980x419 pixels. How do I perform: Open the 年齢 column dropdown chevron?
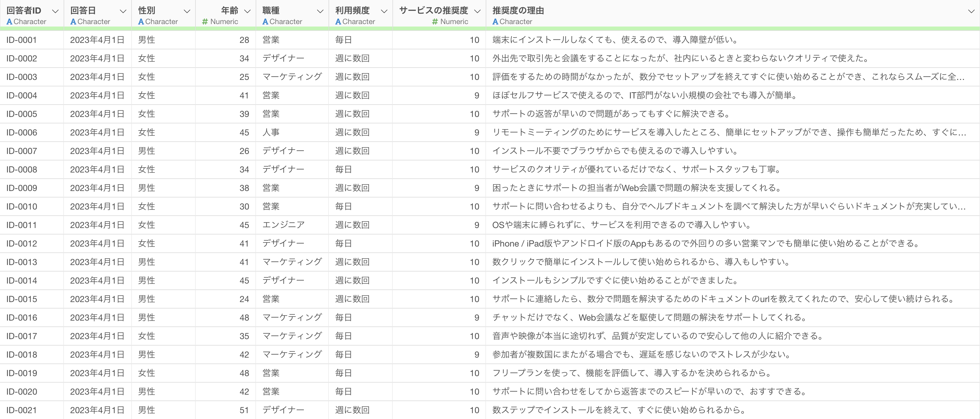pos(247,11)
